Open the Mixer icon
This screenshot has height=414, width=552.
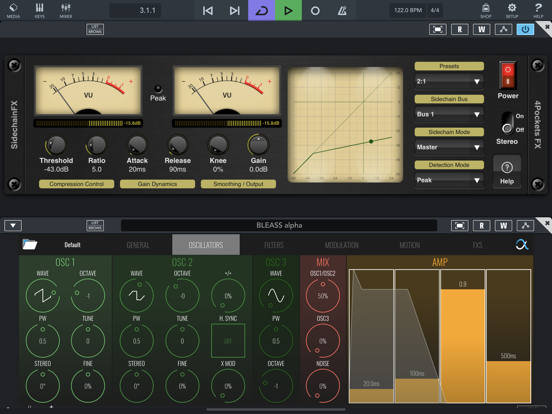pos(66,10)
